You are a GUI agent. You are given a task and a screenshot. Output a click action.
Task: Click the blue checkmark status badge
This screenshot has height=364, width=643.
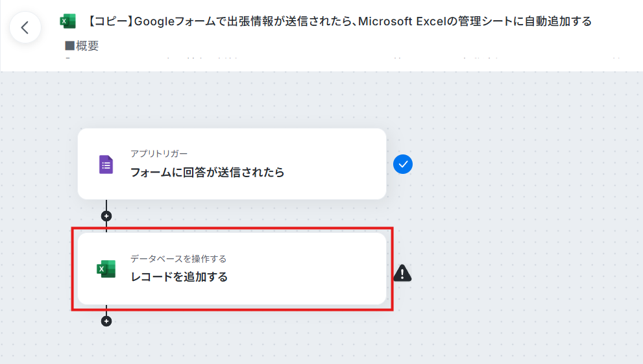[x=403, y=164]
